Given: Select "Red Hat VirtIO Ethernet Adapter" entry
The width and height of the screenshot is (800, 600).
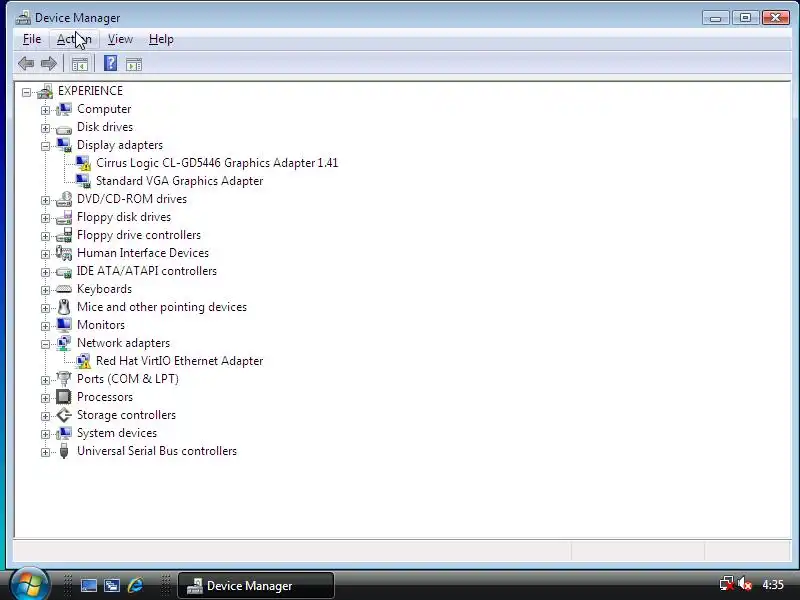Looking at the screenshot, I should coord(180,361).
